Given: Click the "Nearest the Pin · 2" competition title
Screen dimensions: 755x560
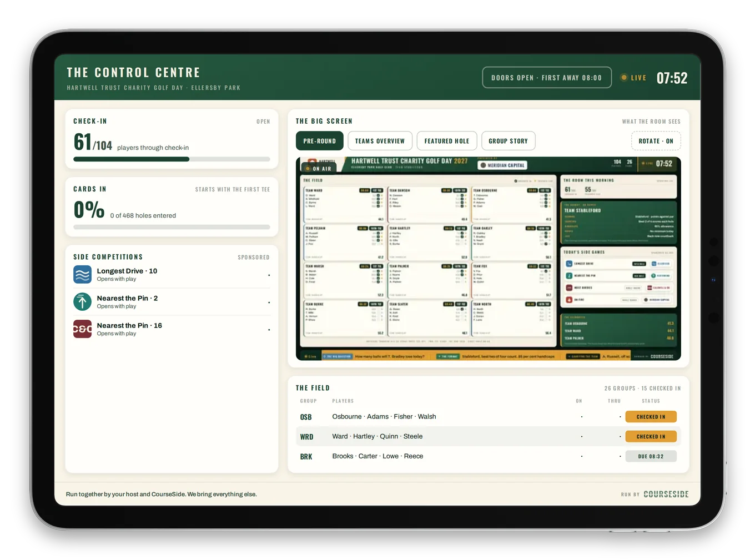Looking at the screenshot, I should click(x=127, y=298).
